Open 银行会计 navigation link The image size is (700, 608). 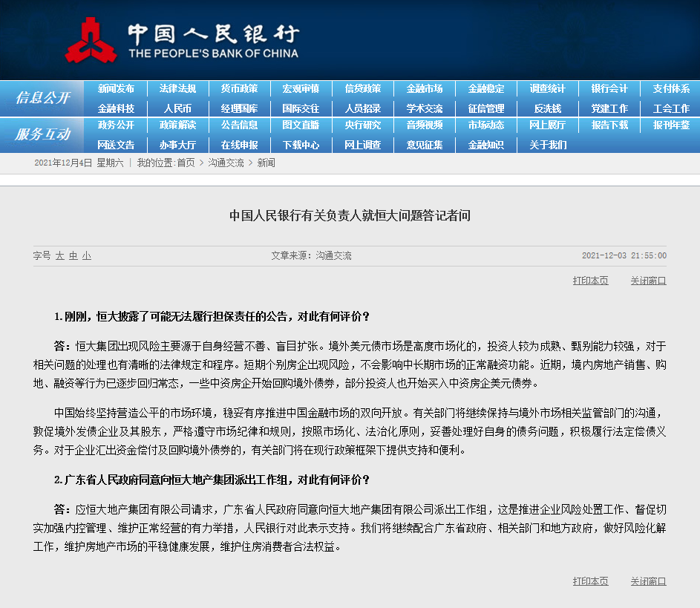(x=610, y=88)
